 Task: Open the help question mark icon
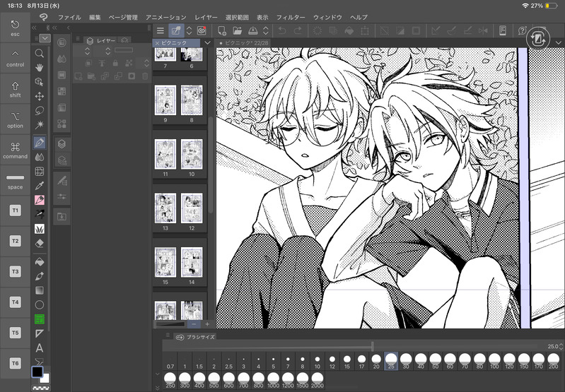point(522,30)
